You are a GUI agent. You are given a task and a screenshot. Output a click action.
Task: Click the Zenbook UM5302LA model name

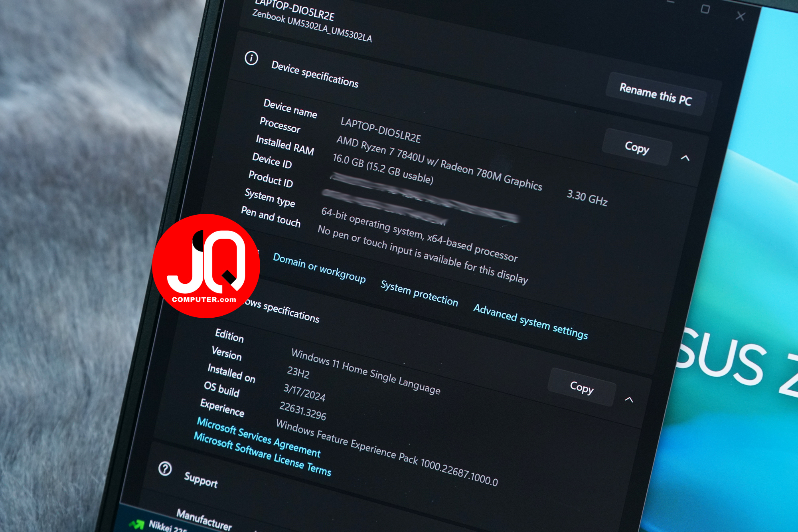click(x=312, y=26)
